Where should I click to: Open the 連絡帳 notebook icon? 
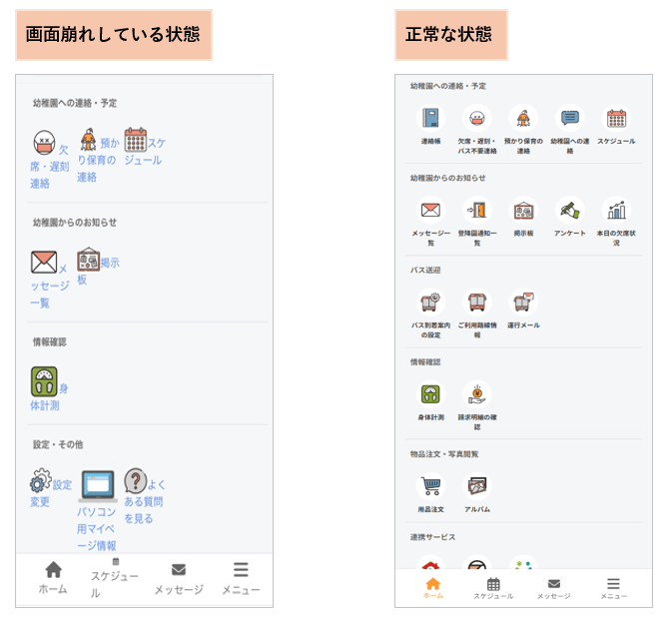click(x=430, y=118)
